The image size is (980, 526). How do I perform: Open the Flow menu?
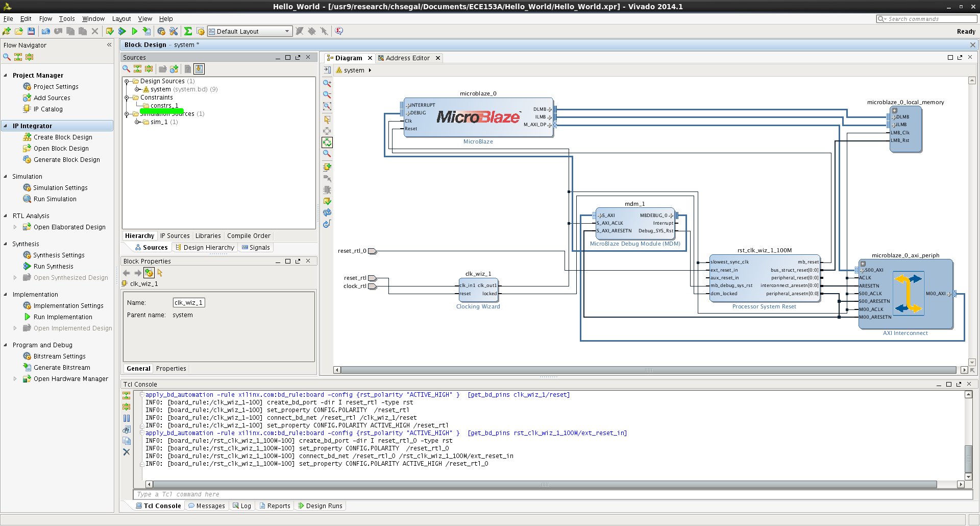[45, 18]
